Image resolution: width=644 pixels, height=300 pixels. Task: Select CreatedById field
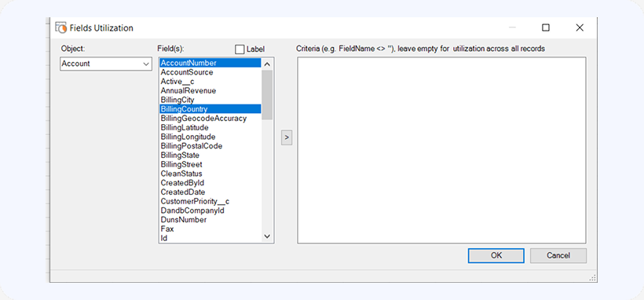[210, 183]
